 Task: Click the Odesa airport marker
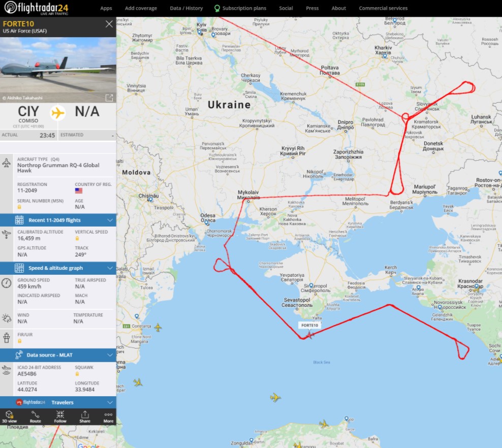point(206,222)
